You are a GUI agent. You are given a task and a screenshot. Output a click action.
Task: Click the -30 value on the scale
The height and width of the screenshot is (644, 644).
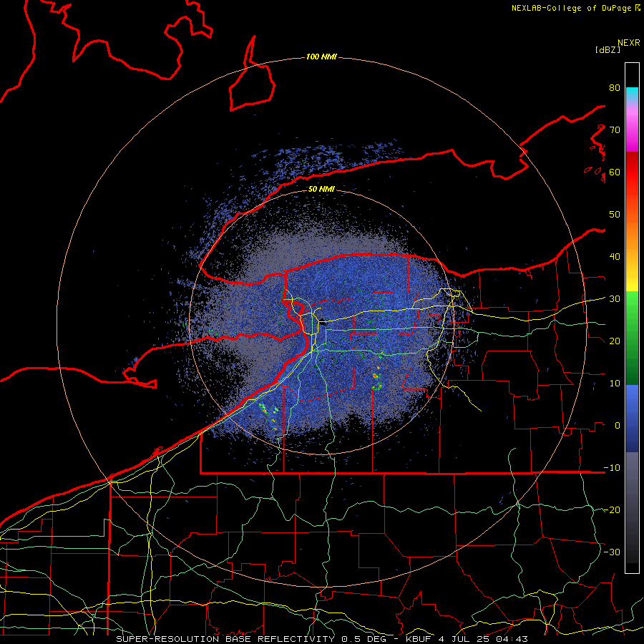612,552
